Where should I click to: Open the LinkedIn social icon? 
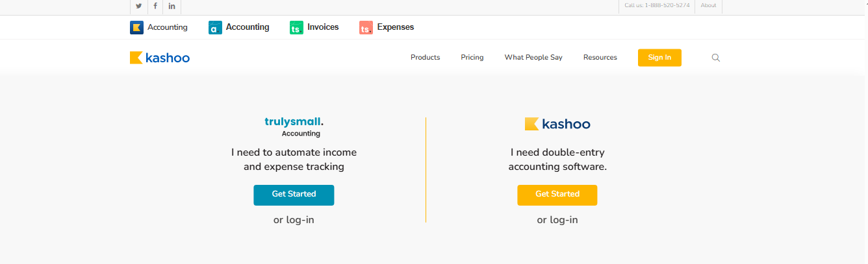(x=172, y=6)
